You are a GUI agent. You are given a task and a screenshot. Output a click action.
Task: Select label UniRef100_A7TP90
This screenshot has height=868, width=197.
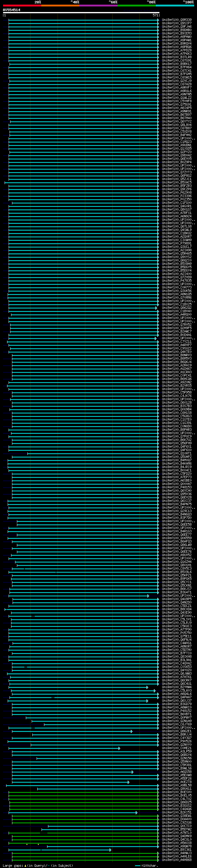[x=177, y=629]
